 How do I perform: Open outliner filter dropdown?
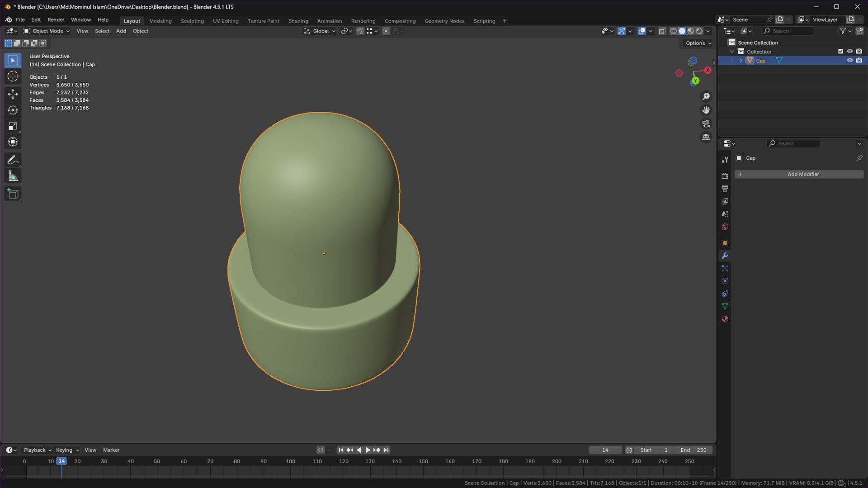(845, 31)
